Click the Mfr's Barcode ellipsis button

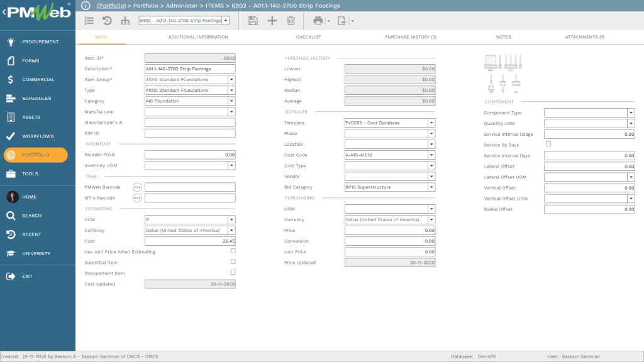[x=137, y=198]
